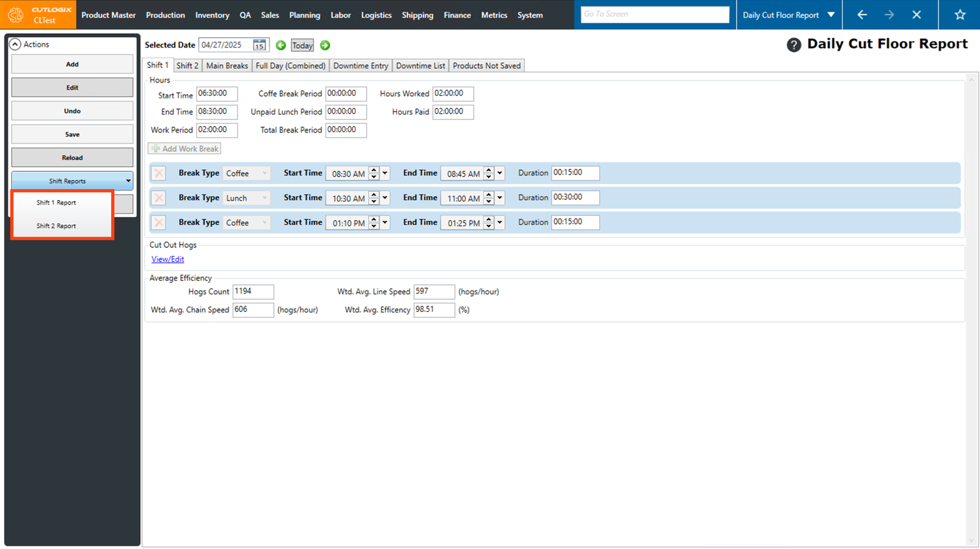
Task: Add screen to favorites with star icon
Action: point(959,15)
